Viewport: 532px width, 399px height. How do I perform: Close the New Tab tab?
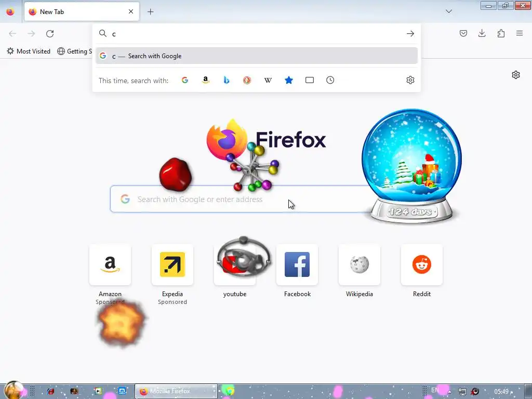[131, 11]
